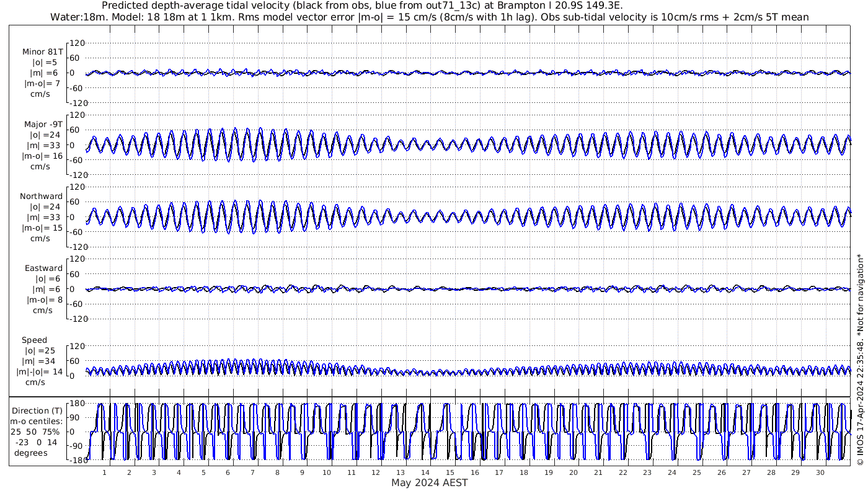Viewport: 868px width, 496px height.
Task: Click the '-60' tick on the Major axis
Action: (x=77, y=160)
